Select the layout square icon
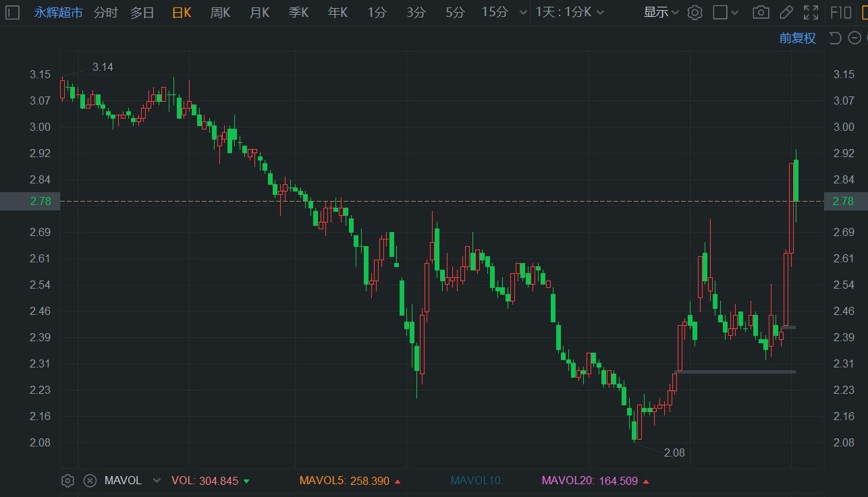The height and width of the screenshot is (497, 868). (x=720, y=12)
